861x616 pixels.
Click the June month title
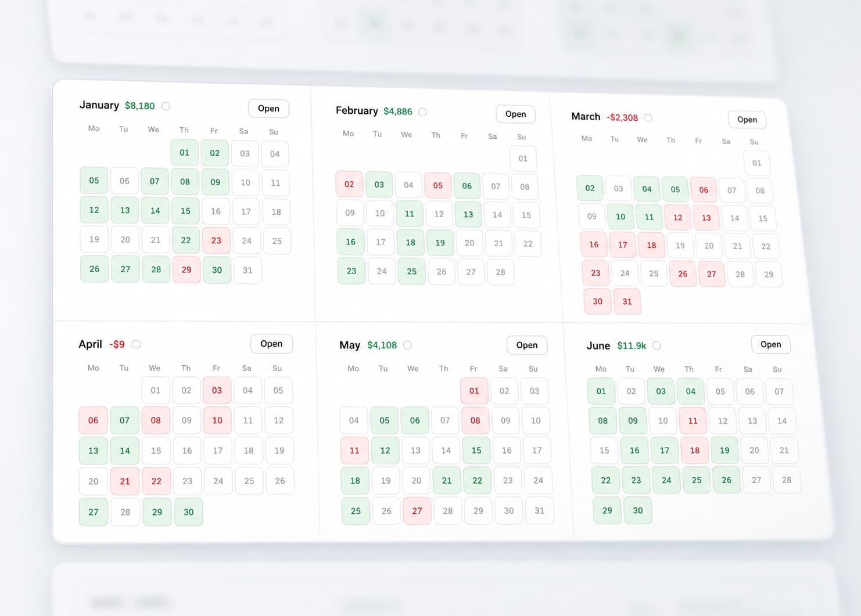(598, 345)
